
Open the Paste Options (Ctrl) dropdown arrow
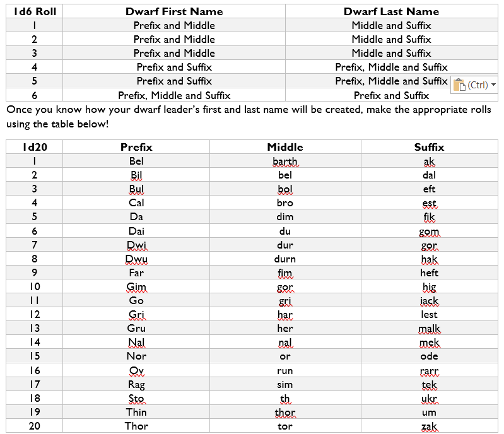pos(493,85)
